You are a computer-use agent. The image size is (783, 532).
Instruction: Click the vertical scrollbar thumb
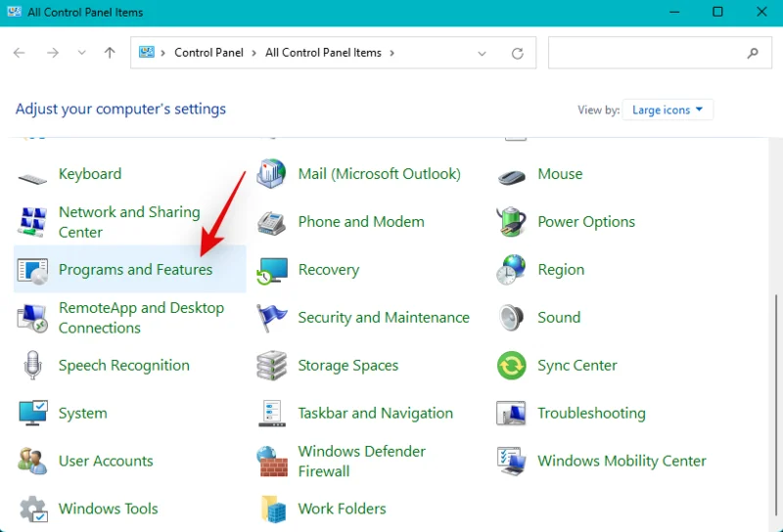coord(775,404)
